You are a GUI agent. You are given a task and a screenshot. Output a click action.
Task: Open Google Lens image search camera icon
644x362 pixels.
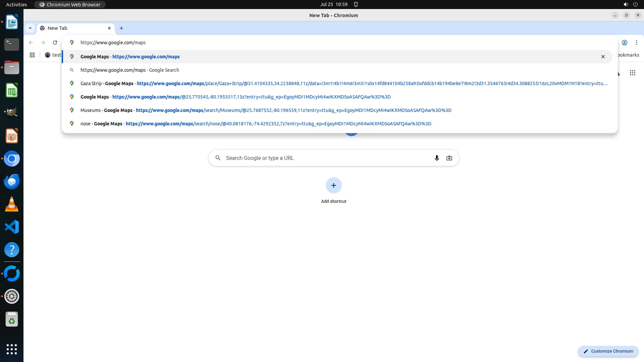pyautogui.click(x=449, y=158)
